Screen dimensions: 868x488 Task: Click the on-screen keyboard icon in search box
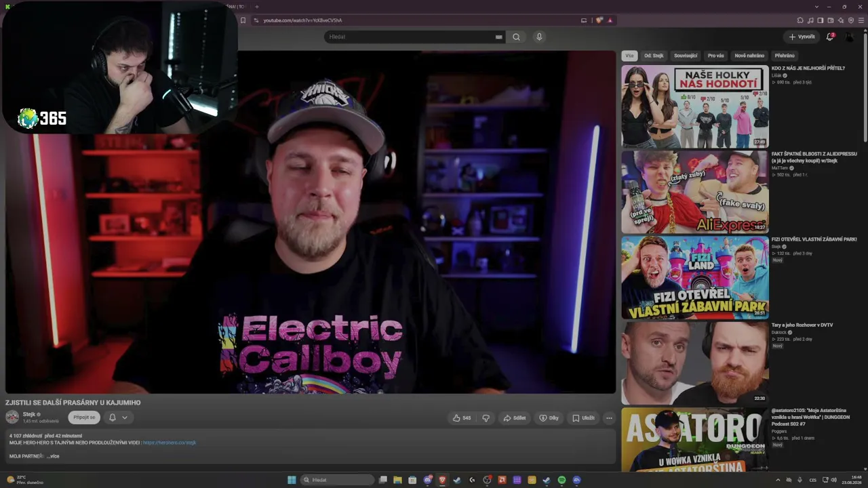[x=499, y=37]
